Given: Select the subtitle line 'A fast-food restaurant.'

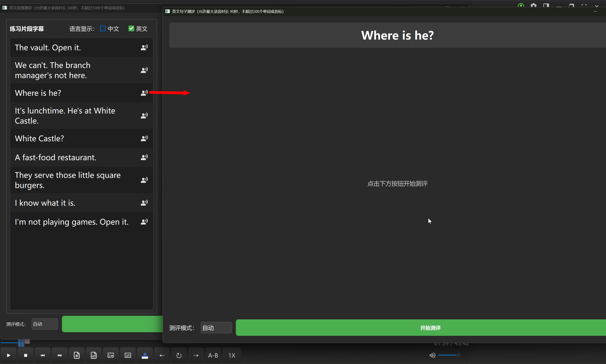Looking at the screenshot, I should [56, 157].
